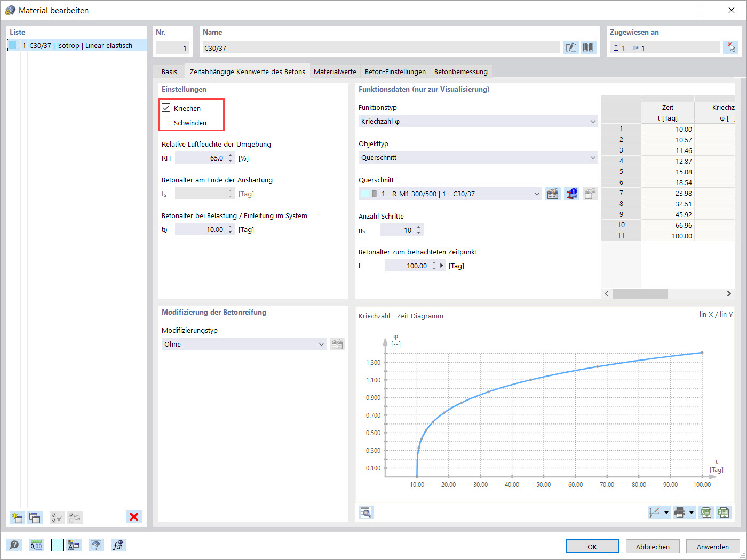Click the table cell with time 66.96

[x=667, y=225]
